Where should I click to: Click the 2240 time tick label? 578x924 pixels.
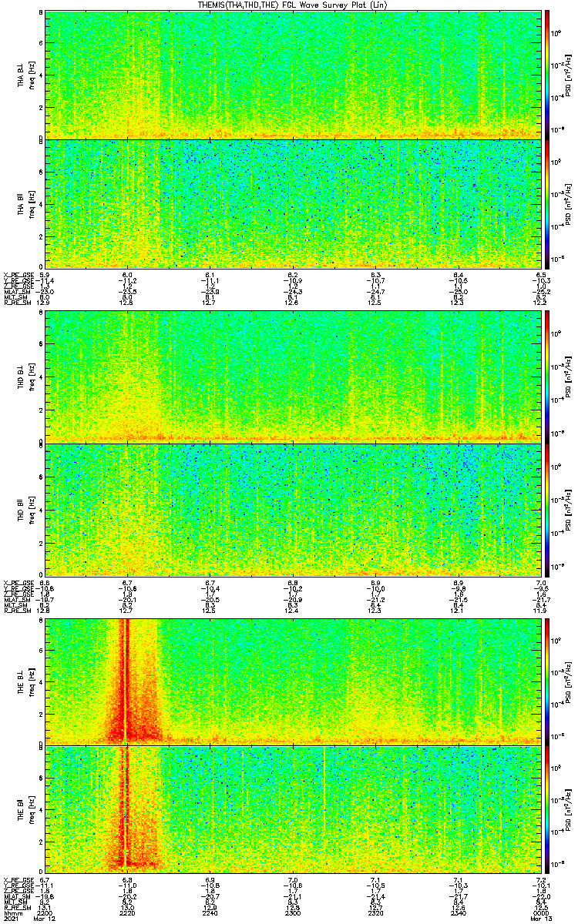point(210,912)
